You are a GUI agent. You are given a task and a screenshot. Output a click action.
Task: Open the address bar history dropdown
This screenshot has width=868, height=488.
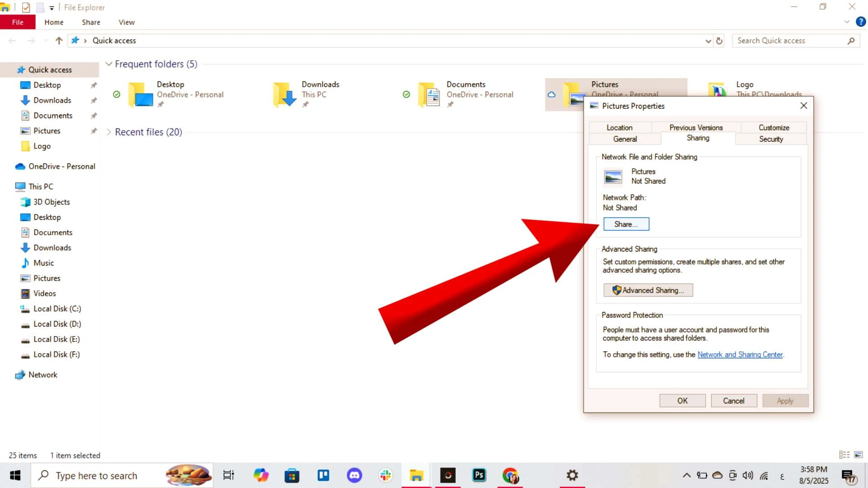[x=708, y=41]
